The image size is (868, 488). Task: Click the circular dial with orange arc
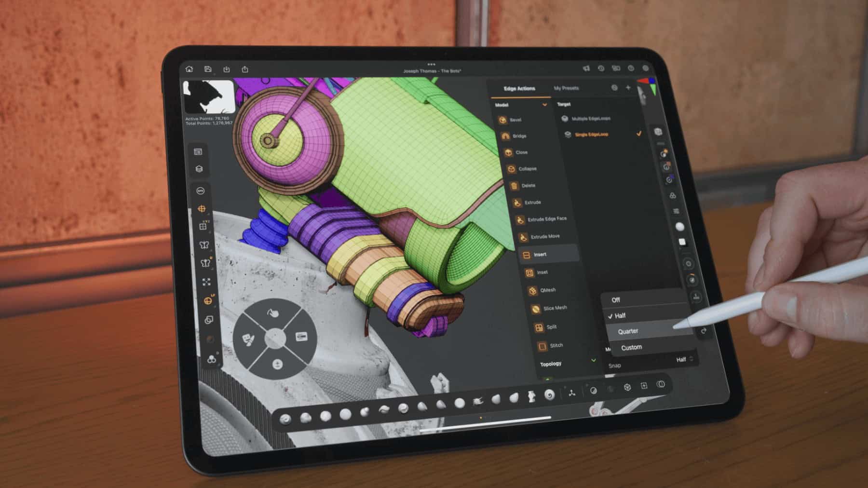coord(692,280)
